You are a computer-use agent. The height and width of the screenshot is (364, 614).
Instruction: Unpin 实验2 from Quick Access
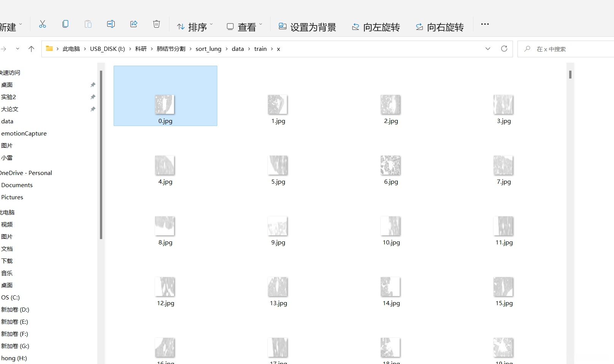click(x=93, y=97)
